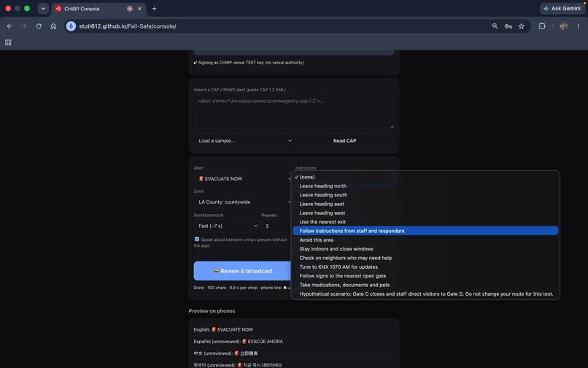The height and width of the screenshot is (368, 588).
Task: Click the address bar URL
Action: (128, 26)
